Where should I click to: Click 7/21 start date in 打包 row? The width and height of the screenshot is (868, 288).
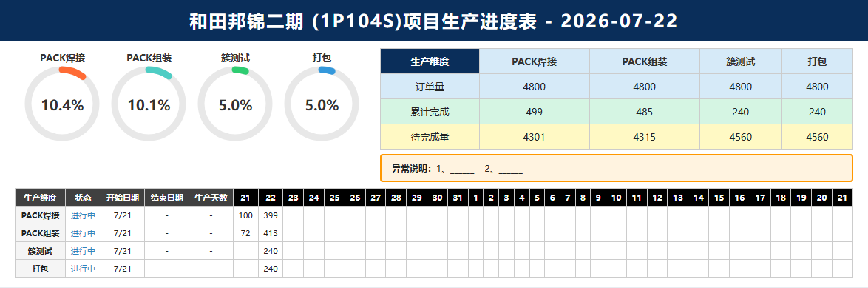tap(122, 269)
